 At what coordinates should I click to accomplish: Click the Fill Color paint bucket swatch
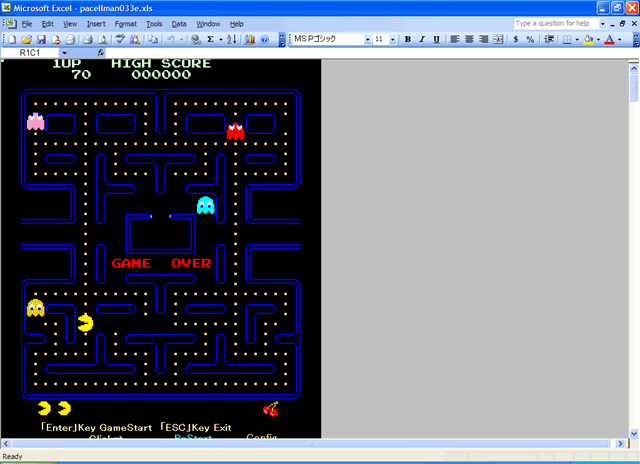coord(587,39)
